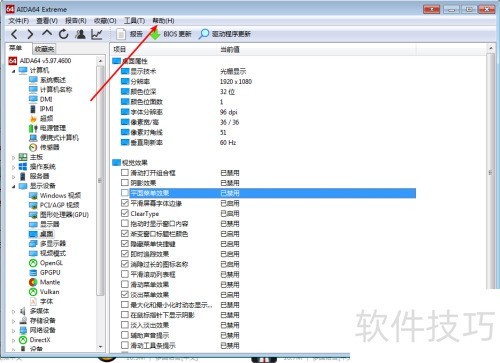500x363 pixels.
Task: Click the green BIOS 更新 arrow icon
Action: pos(155,34)
